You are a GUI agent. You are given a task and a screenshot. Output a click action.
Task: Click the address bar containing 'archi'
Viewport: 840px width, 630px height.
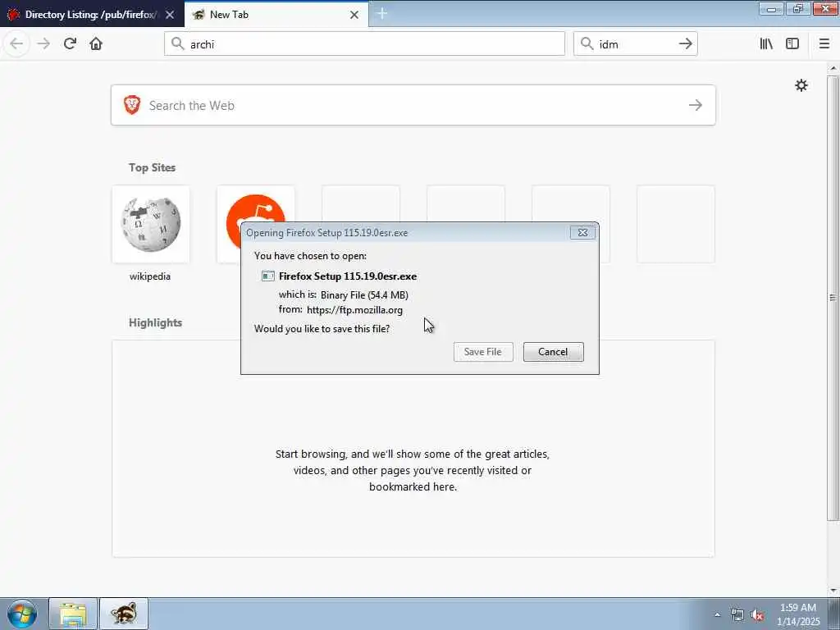pos(364,44)
